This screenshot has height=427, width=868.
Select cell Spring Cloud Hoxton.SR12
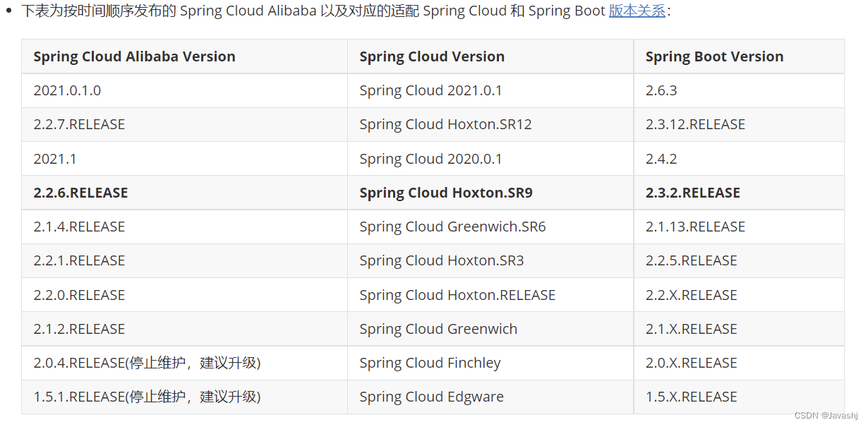point(490,124)
